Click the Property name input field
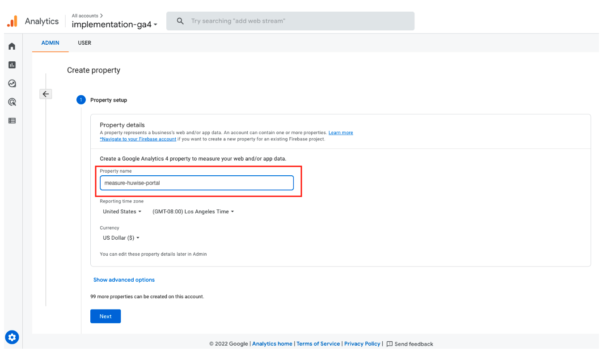 tap(197, 183)
